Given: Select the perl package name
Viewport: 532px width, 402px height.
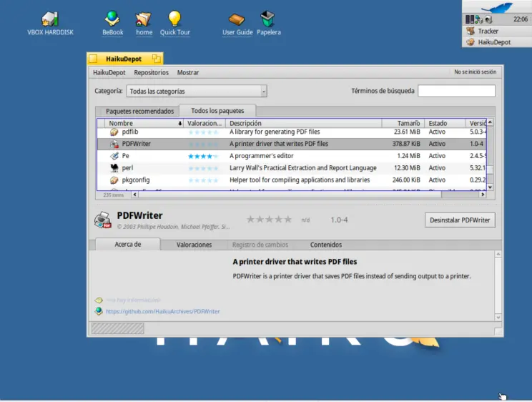Looking at the screenshot, I should pyautogui.click(x=127, y=167).
